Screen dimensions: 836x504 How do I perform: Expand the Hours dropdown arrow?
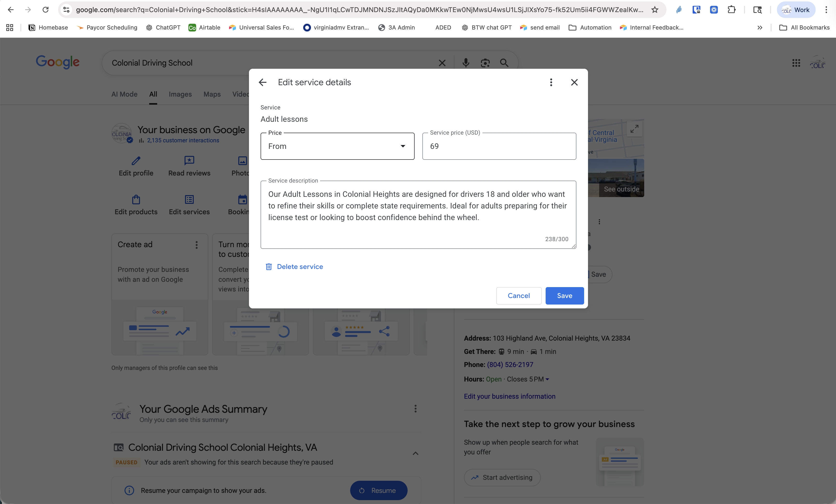(x=547, y=380)
